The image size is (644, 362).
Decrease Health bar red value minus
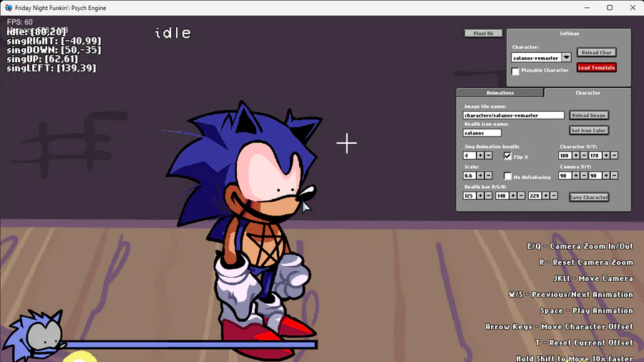coord(488,196)
